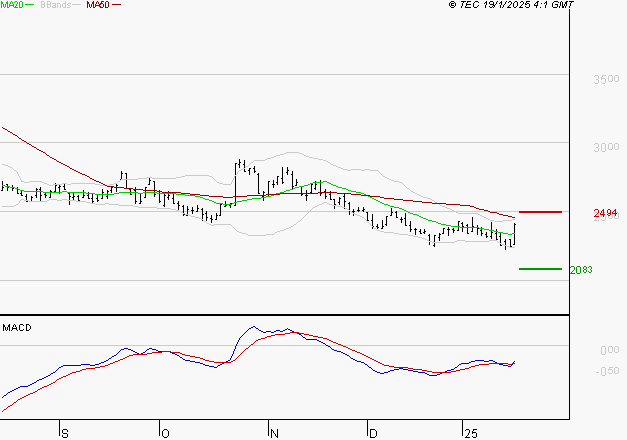This screenshot has height=440, width=627.
Task: Click the green line sample beside MA20
Action: (x=32, y=6)
